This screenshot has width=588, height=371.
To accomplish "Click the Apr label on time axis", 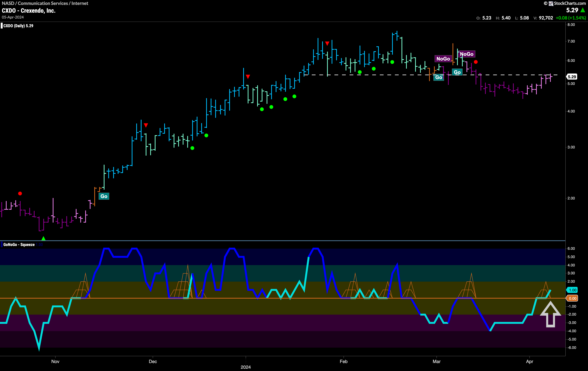I will click(529, 362).
